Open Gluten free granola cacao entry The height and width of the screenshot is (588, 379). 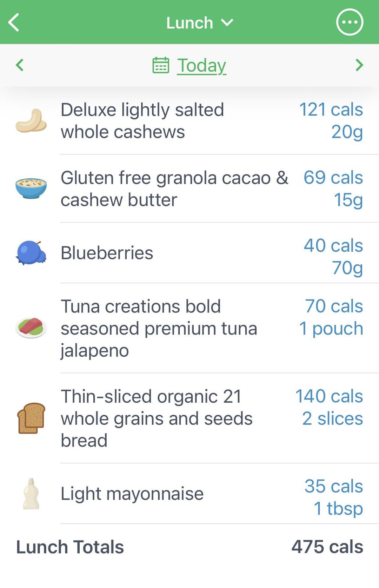[x=189, y=189]
